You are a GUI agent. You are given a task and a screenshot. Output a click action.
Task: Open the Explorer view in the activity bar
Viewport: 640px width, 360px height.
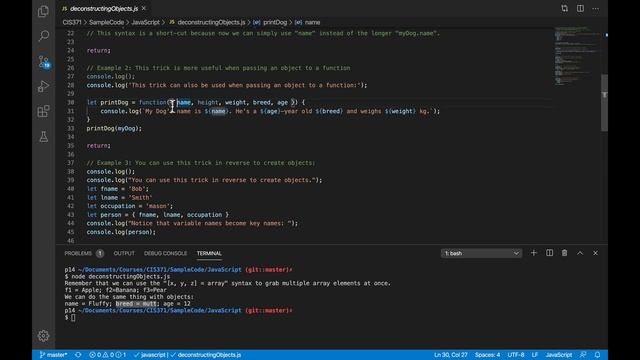(43, 11)
